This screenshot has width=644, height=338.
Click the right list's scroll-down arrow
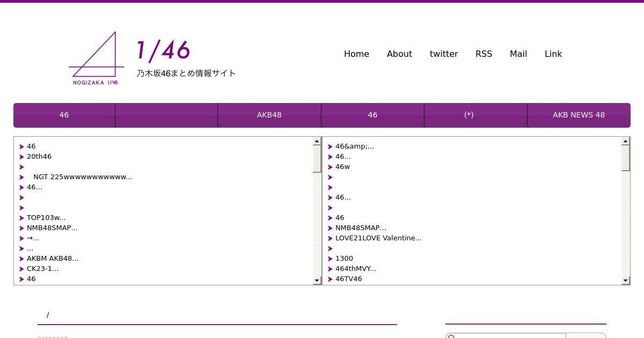tap(625, 281)
